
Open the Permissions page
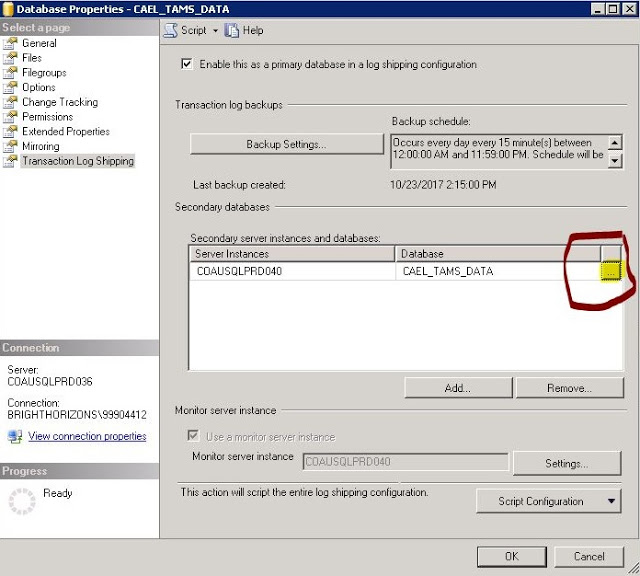[x=48, y=117]
